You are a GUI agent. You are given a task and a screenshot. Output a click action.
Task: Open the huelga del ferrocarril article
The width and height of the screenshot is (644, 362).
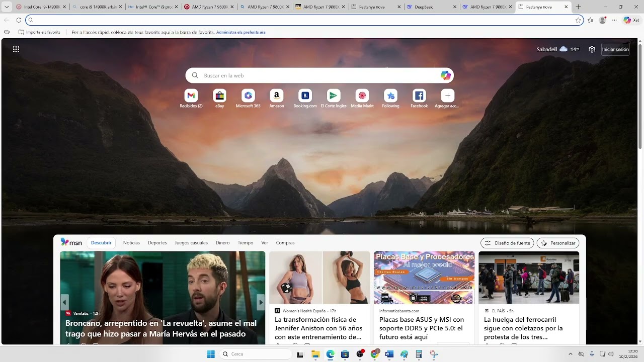(x=524, y=328)
